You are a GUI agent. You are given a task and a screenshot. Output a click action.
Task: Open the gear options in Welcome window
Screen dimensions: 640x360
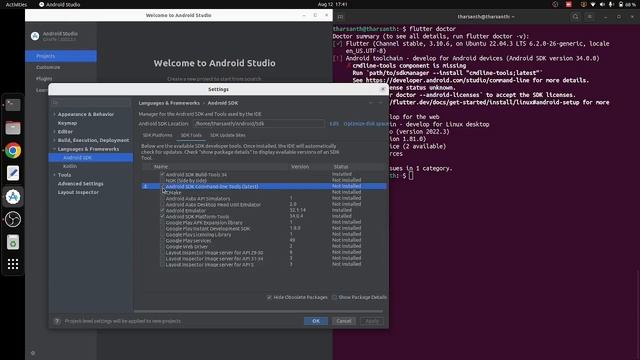point(33,353)
